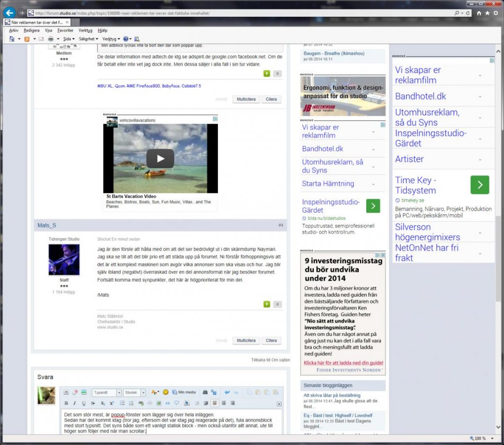This screenshot has height=445, width=504.
Task: Open the Arkiv menu
Action: tap(14, 30)
